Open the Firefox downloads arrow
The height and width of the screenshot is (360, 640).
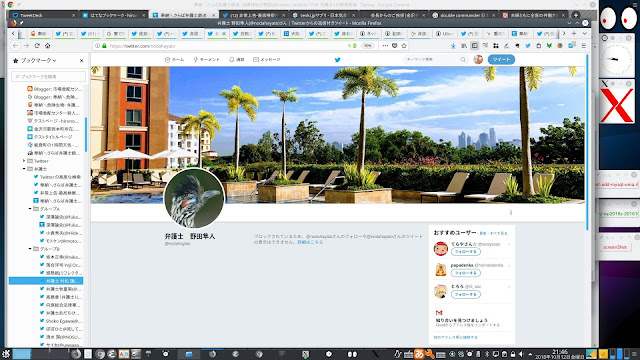point(453,46)
